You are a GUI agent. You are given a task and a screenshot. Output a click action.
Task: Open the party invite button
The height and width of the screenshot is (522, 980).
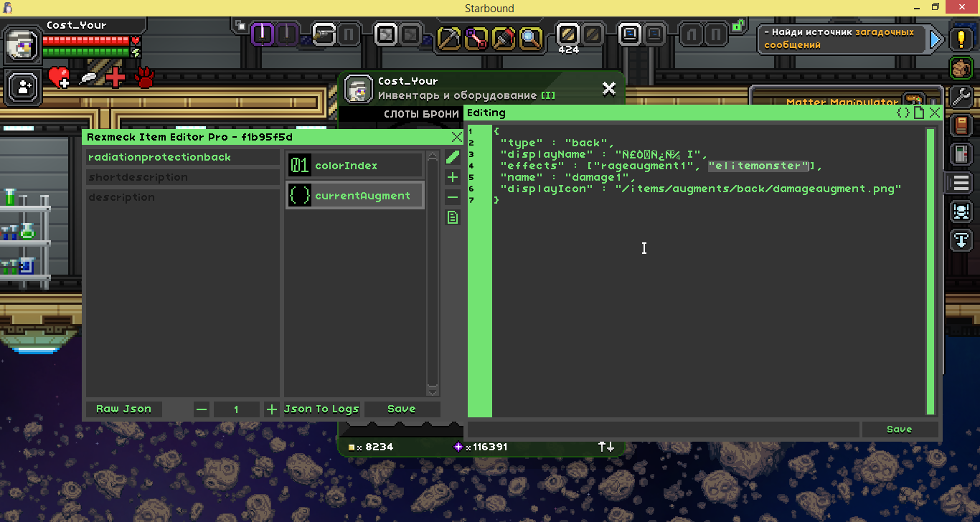coord(24,88)
